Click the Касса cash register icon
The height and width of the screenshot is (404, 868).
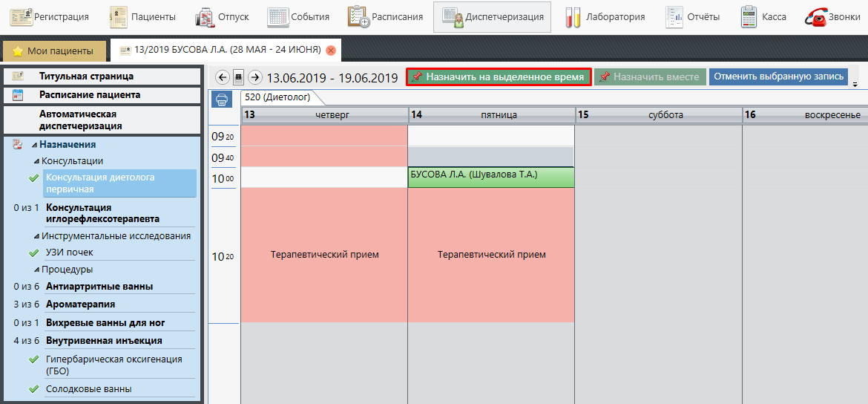point(763,17)
